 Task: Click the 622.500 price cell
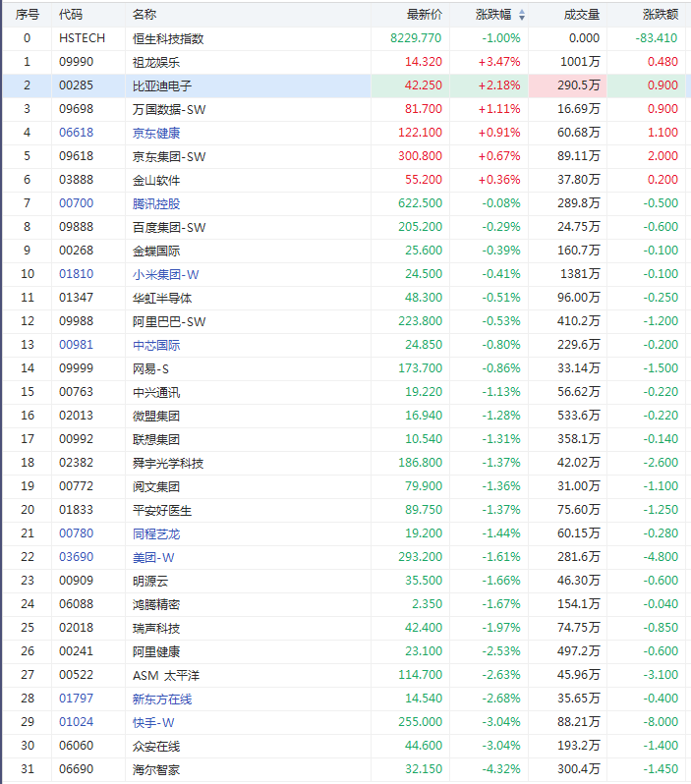[x=421, y=203]
